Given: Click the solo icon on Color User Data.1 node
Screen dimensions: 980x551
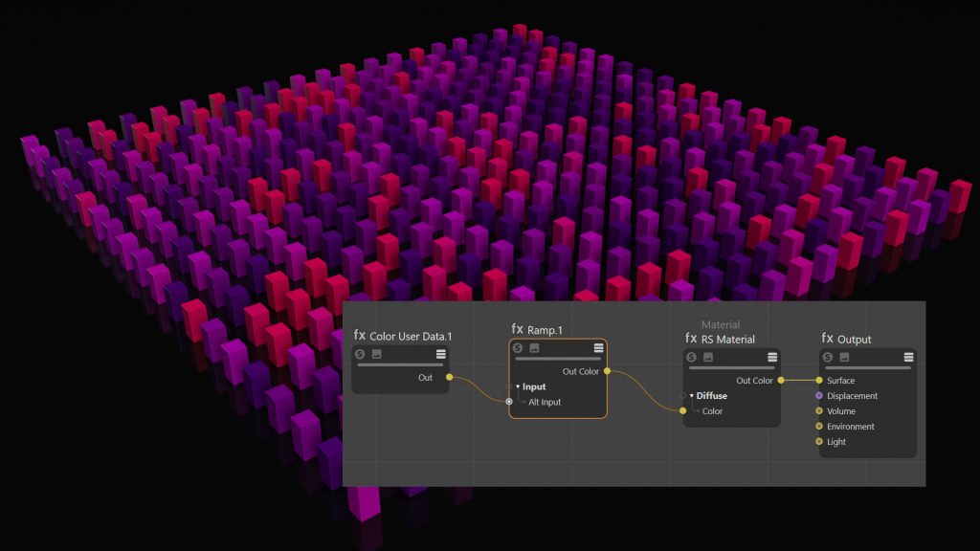Looking at the screenshot, I should pyautogui.click(x=360, y=354).
